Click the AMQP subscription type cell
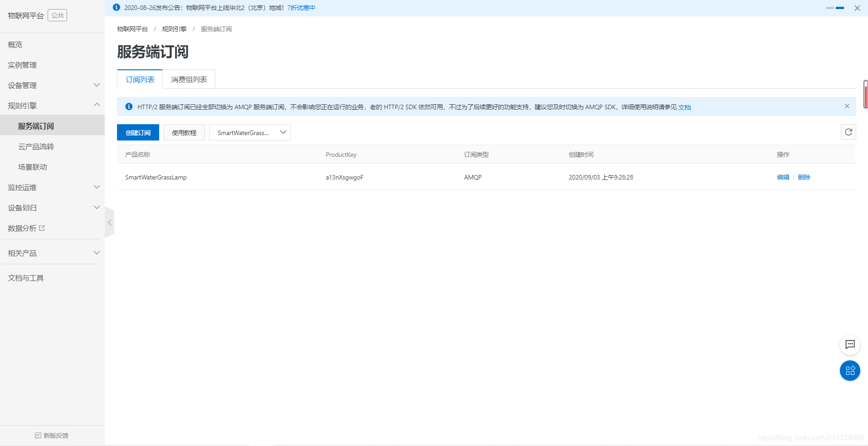 (473, 177)
